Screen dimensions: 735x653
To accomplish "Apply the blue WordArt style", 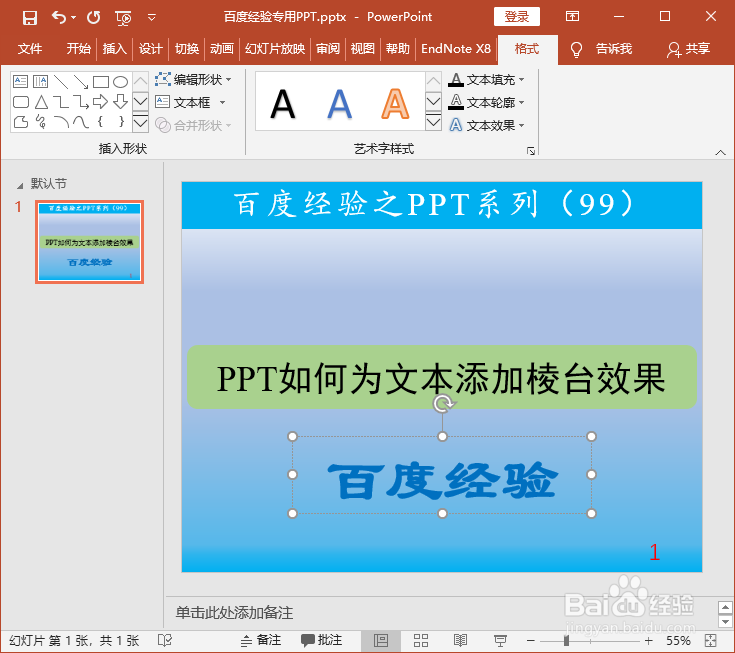I will (339, 104).
